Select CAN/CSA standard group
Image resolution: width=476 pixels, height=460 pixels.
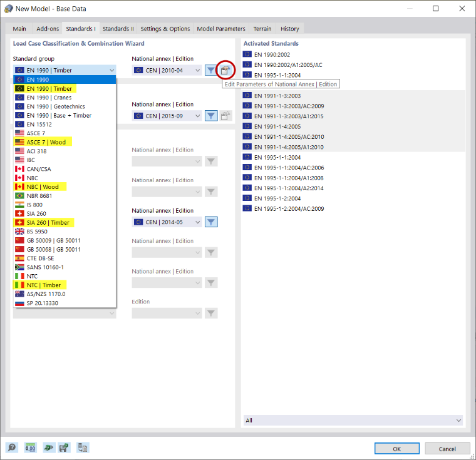[x=65, y=169]
